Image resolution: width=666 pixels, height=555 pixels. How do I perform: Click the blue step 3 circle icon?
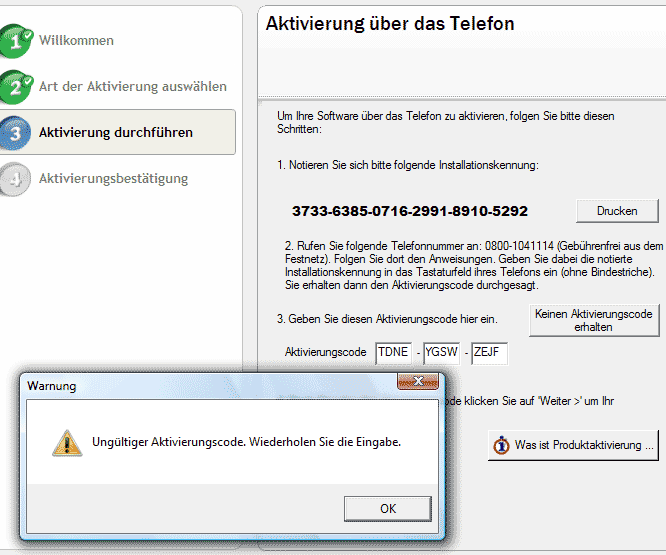point(15,133)
